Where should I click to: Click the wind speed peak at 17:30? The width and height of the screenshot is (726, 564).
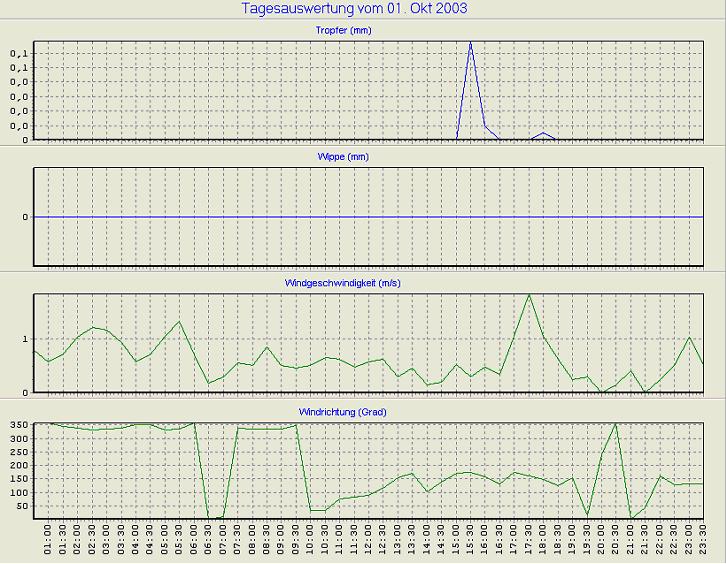(529, 295)
